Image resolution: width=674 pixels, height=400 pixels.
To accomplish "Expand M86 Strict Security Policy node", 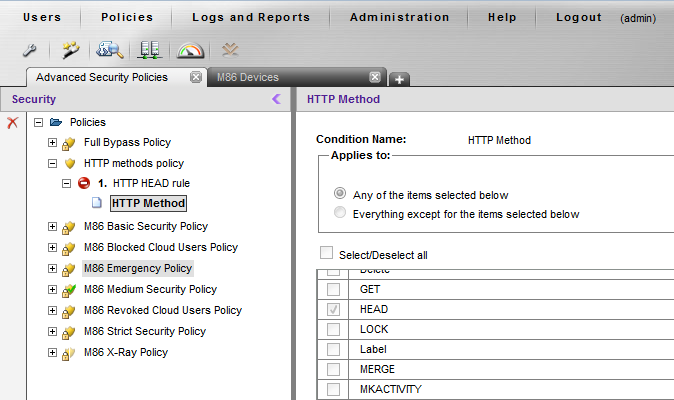I will tap(53, 332).
